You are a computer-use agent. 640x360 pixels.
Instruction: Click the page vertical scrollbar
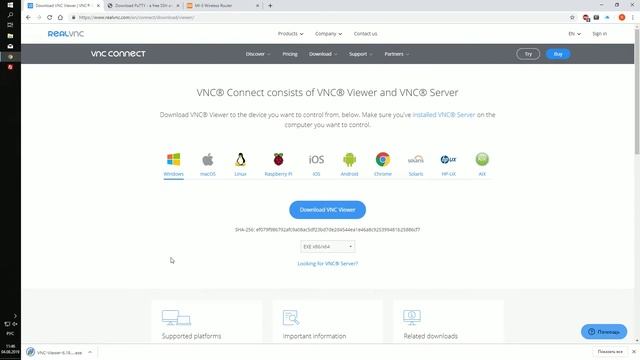point(637,91)
